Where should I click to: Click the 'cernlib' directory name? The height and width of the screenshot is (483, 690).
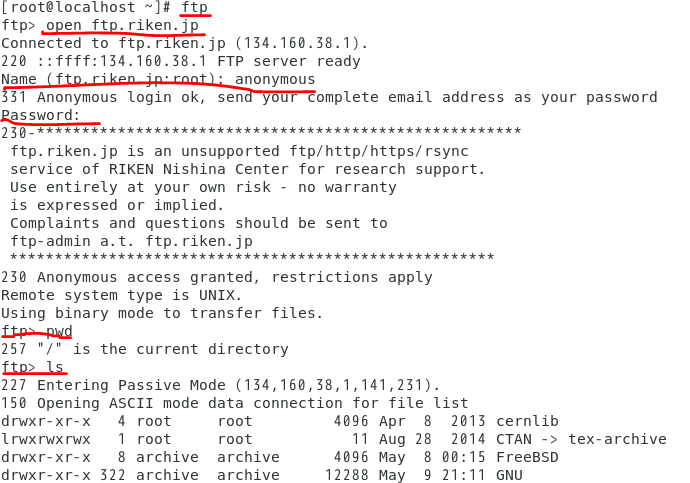(527, 421)
